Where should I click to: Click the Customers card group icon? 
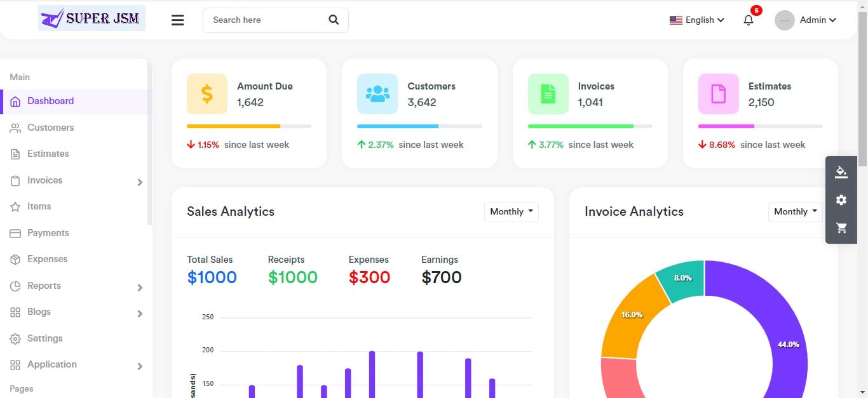(x=377, y=94)
